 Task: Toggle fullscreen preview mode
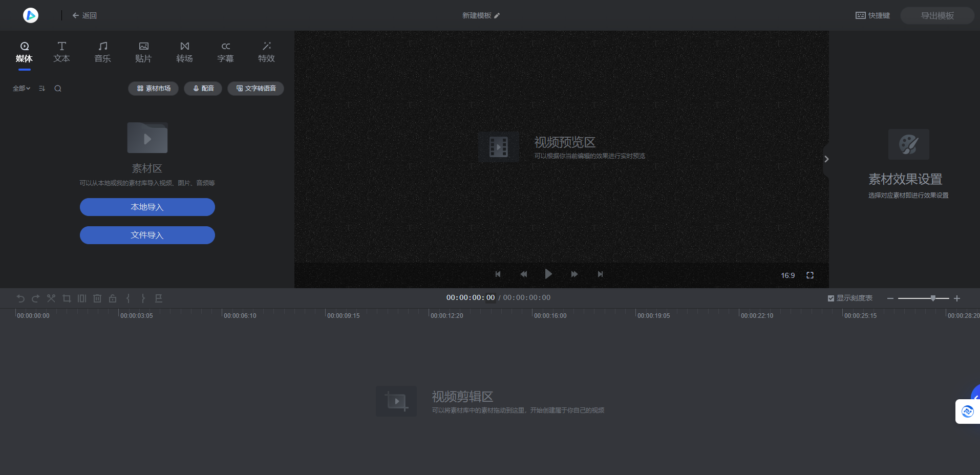pyautogui.click(x=810, y=275)
